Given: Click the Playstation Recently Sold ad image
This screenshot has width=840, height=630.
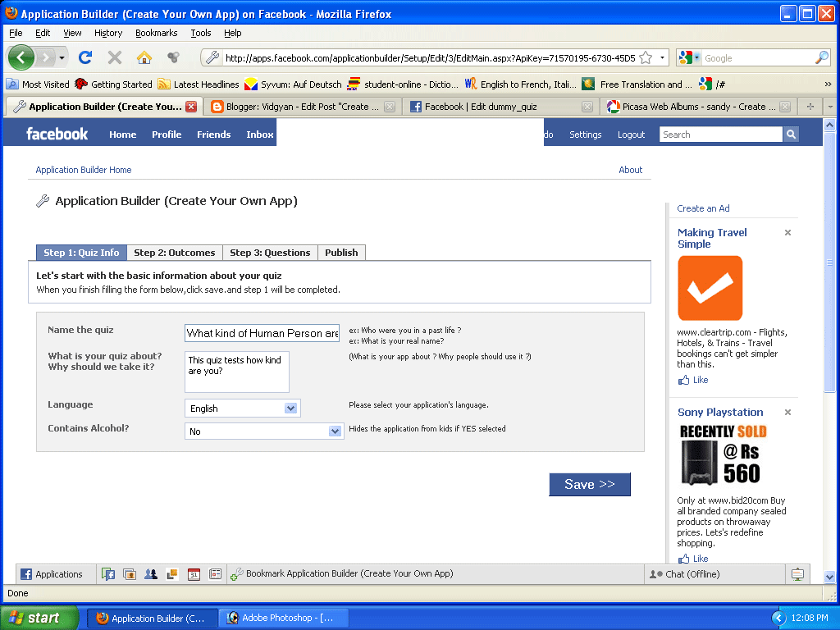Looking at the screenshot, I should [724, 454].
